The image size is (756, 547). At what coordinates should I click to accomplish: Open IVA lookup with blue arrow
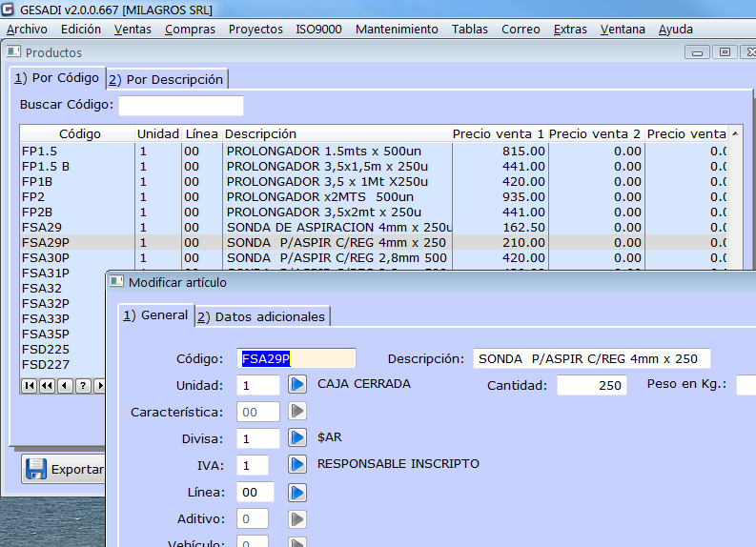click(297, 465)
